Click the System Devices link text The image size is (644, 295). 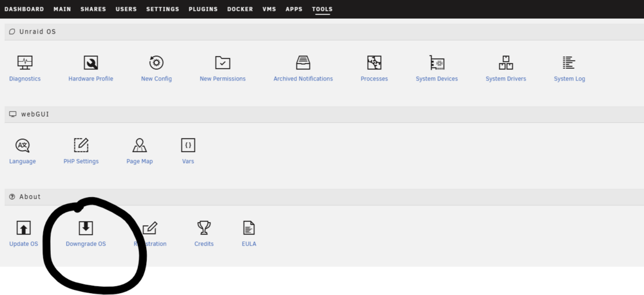437,79
